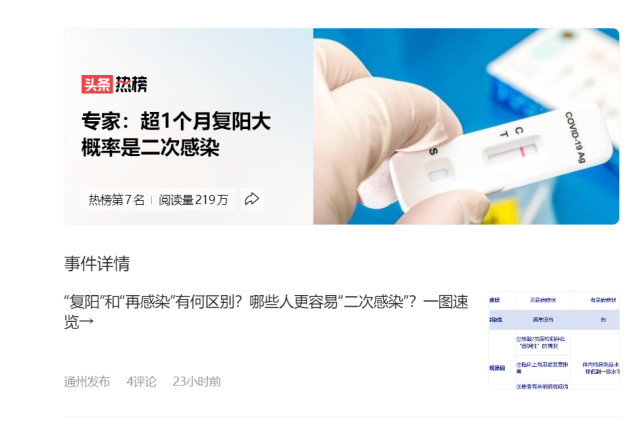This screenshot has width=641, height=426.
Task: Click the 热榜 logo text
Action: point(131,84)
